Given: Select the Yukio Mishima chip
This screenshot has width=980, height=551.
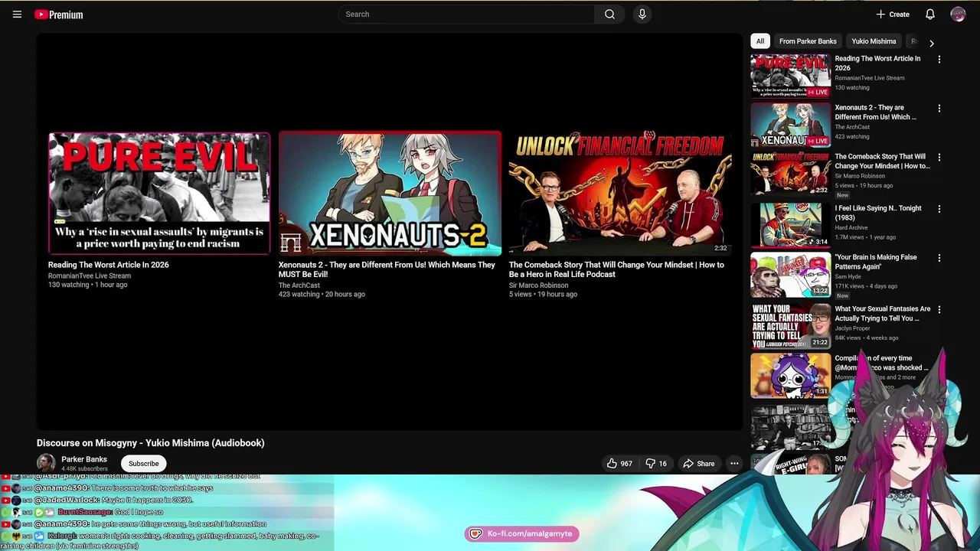Looking at the screenshot, I should point(874,41).
